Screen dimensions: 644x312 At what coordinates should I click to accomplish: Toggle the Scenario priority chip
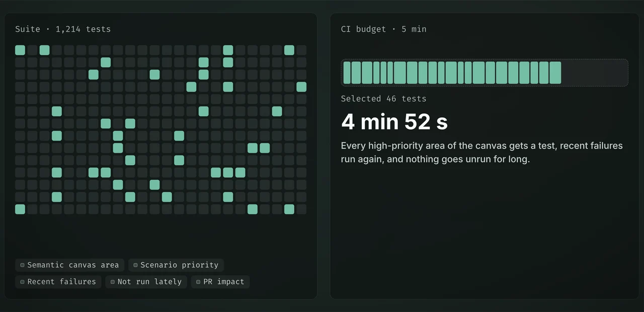coord(176,265)
